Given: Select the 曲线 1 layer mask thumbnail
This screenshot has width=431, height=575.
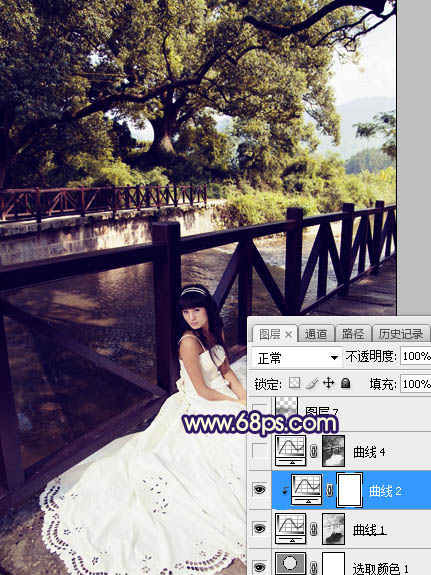Looking at the screenshot, I should click(x=333, y=528).
